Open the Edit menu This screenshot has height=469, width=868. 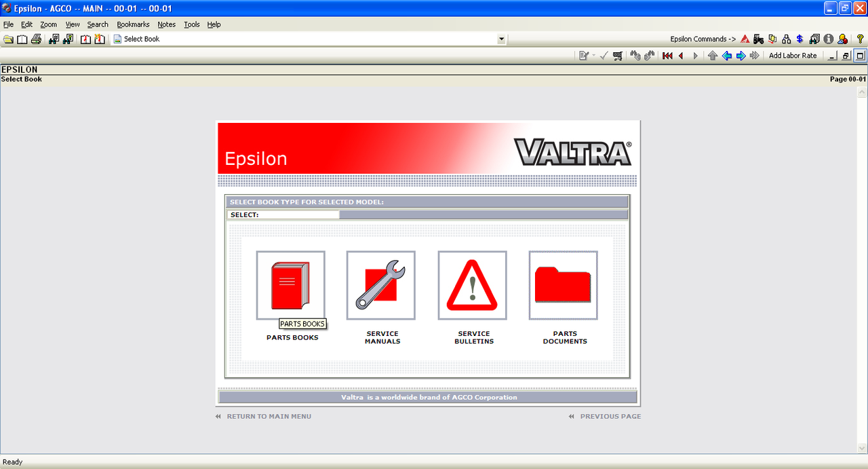pos(26,24)
